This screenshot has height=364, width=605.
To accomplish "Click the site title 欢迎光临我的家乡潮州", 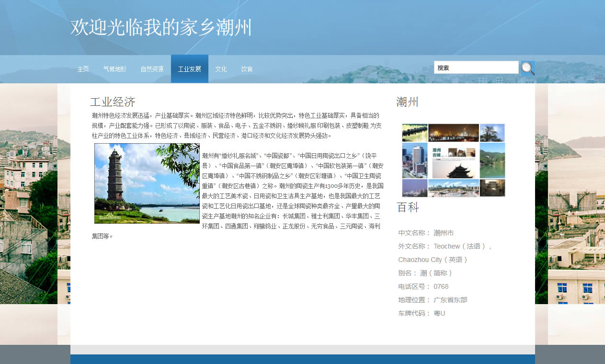I will click(161, 28).
